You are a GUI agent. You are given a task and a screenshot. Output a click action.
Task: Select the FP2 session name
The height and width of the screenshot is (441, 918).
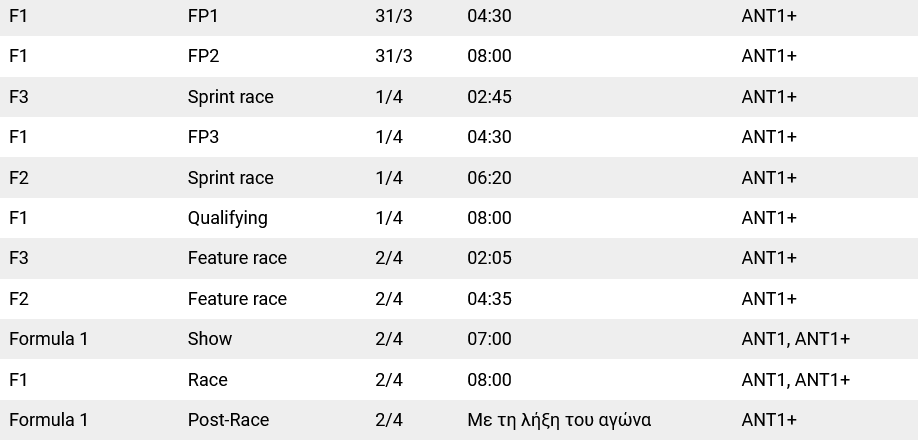[203, 56]
